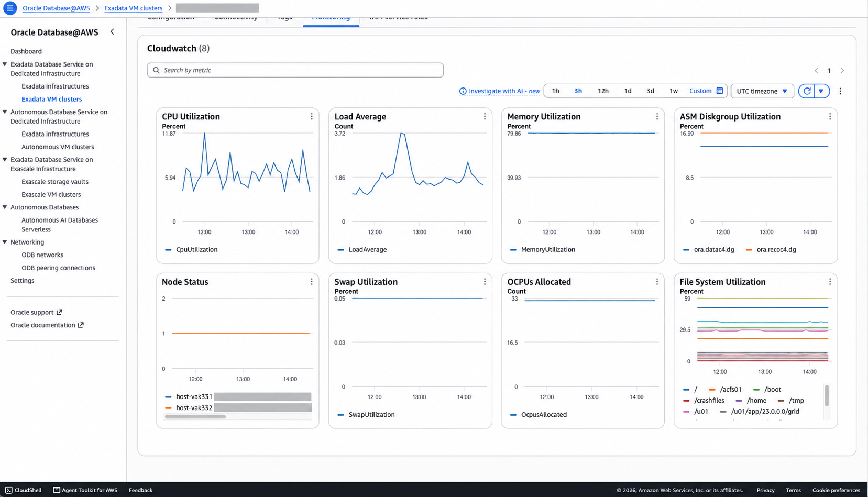Open Exascale VM clusters page
This screenshot has width=868, height=497.
(x=51, y=195)
